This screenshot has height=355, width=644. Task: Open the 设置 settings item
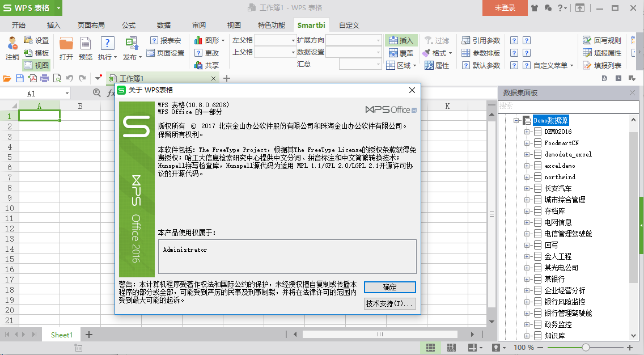(x=36, y=40)
